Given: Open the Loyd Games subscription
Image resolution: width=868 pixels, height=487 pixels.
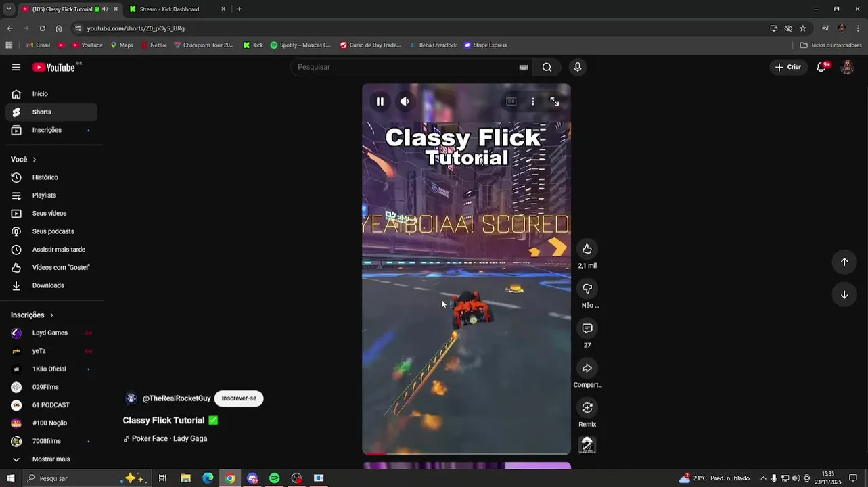Looking at the screenshot, I should 51,333.
